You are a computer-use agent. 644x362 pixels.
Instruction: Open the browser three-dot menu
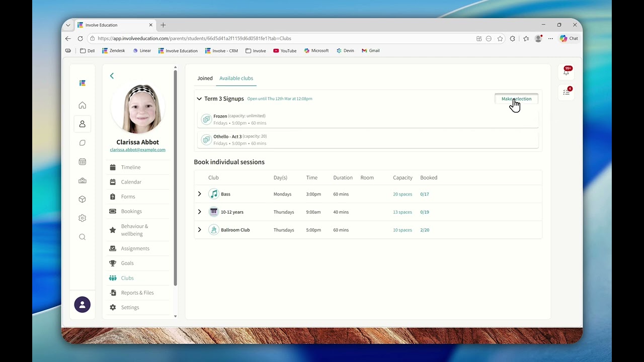point(550,38)
